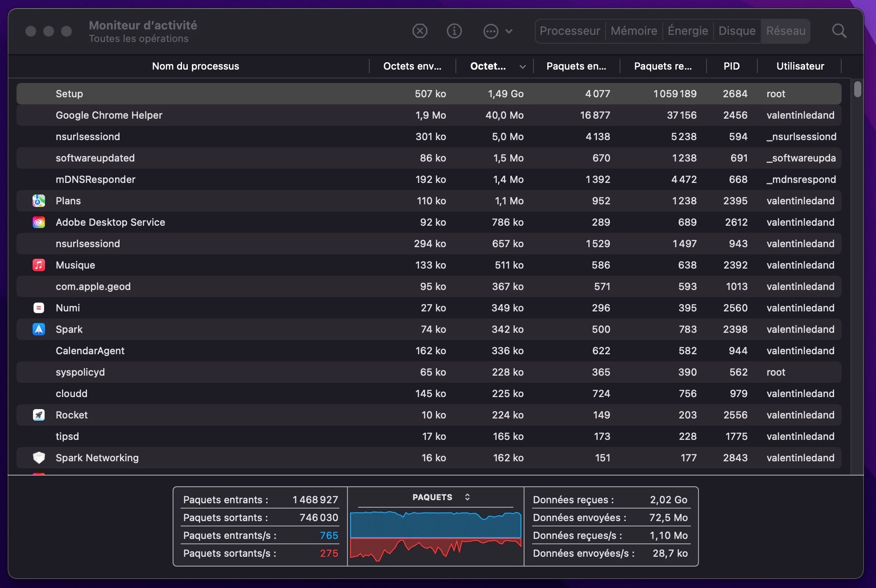Click the Rocket app icon

coord(39,415)
